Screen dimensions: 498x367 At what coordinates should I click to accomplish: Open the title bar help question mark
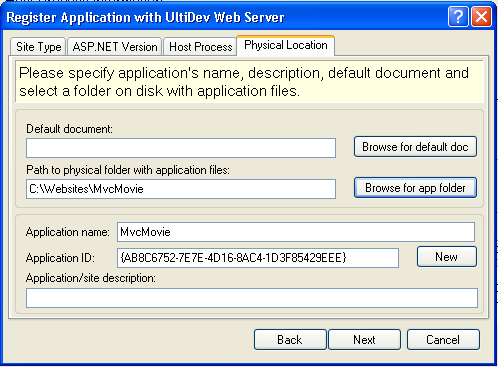coord(458,16)
